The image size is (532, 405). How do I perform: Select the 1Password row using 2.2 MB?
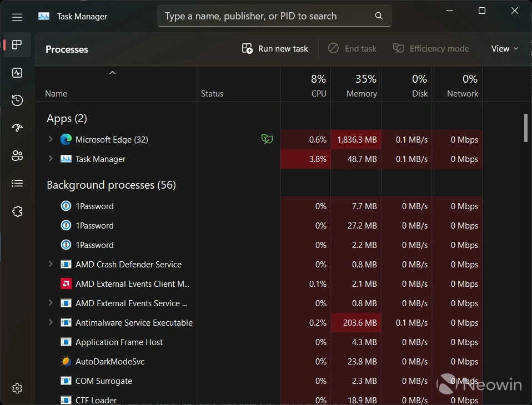pos(259,245)
